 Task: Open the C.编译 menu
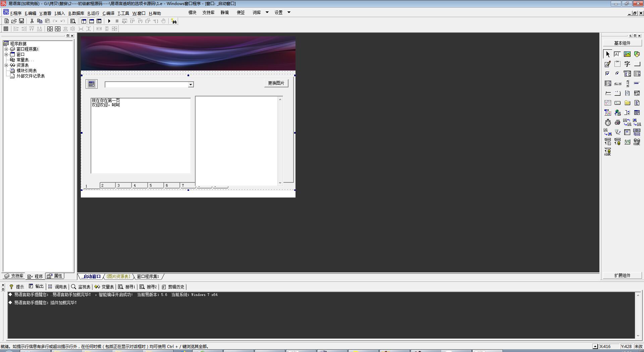(108, 13)
